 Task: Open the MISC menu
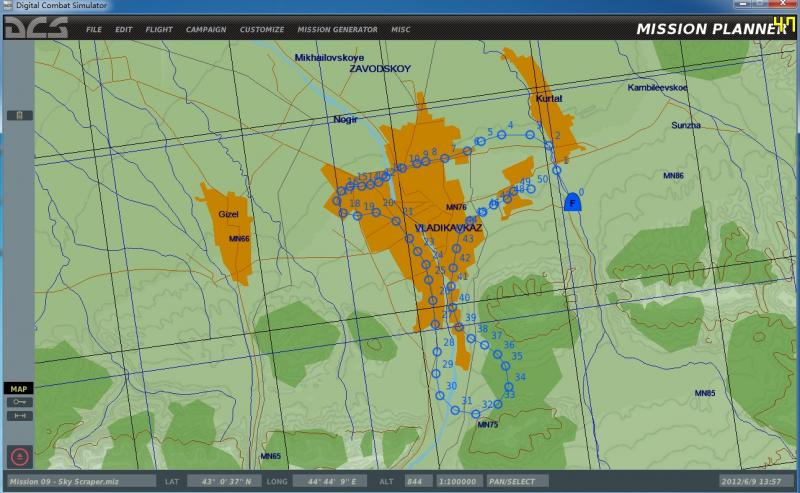pos(401,30)
